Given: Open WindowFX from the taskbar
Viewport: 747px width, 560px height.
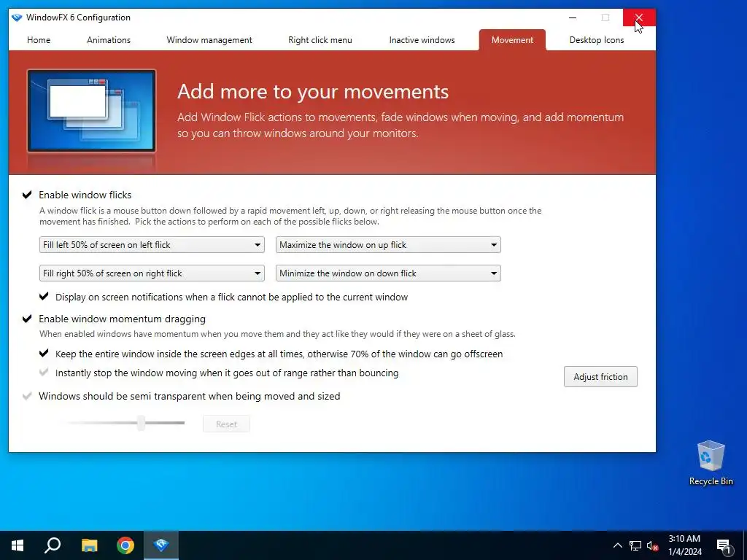Looking at the screenshot, I should pyautogui.click(x=161, y=545).
